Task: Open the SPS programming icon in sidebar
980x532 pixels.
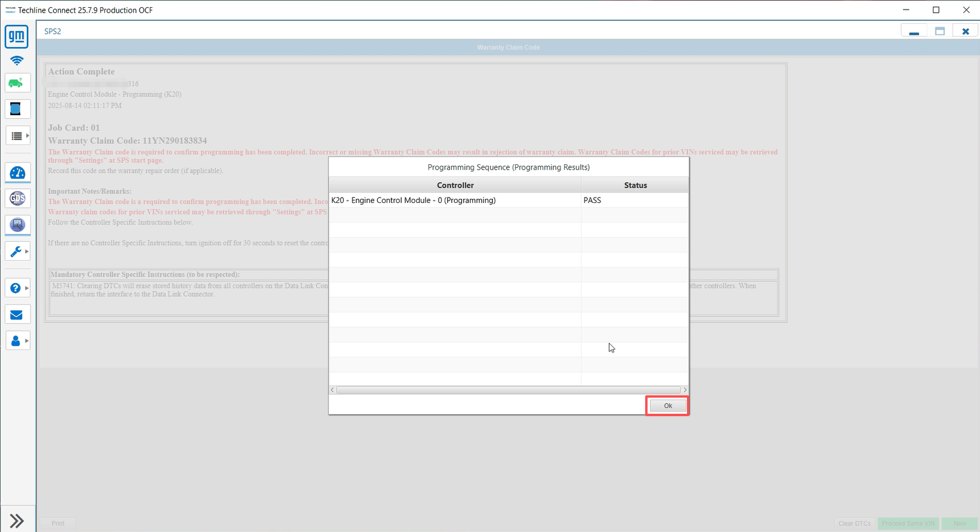Action: point(17,225)
